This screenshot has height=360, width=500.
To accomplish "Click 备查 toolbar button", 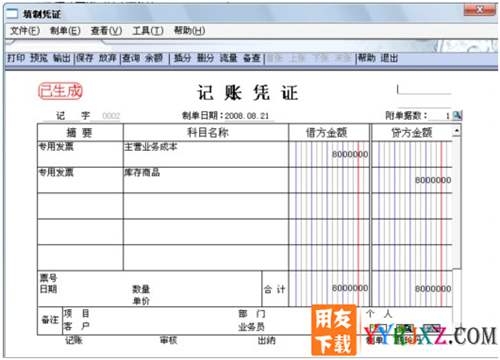I will (251, 58).
